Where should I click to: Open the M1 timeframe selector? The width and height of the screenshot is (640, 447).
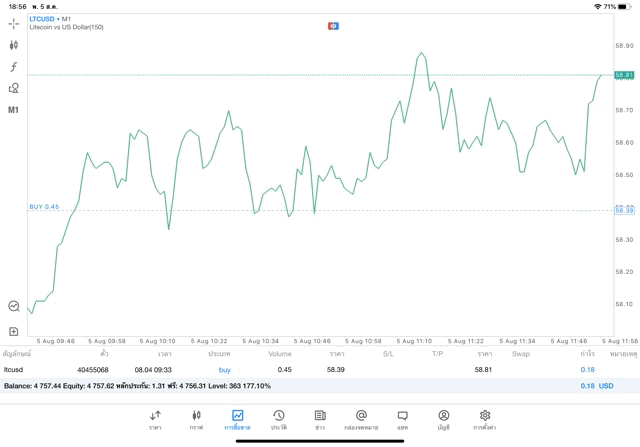13,110
